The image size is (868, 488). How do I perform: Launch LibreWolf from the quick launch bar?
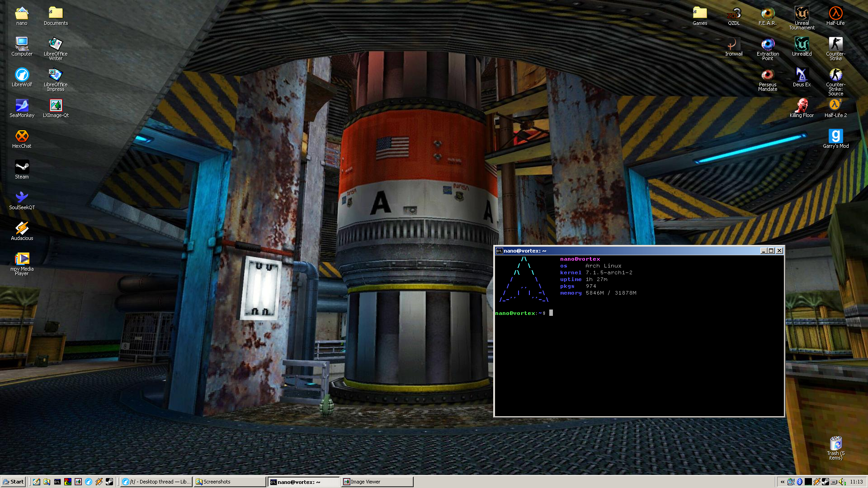coord(89,482)
